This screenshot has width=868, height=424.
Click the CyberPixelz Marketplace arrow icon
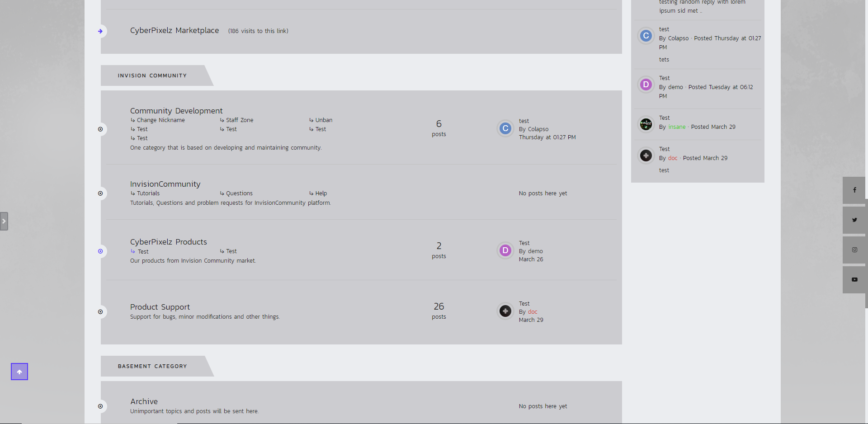click(100, 31)
